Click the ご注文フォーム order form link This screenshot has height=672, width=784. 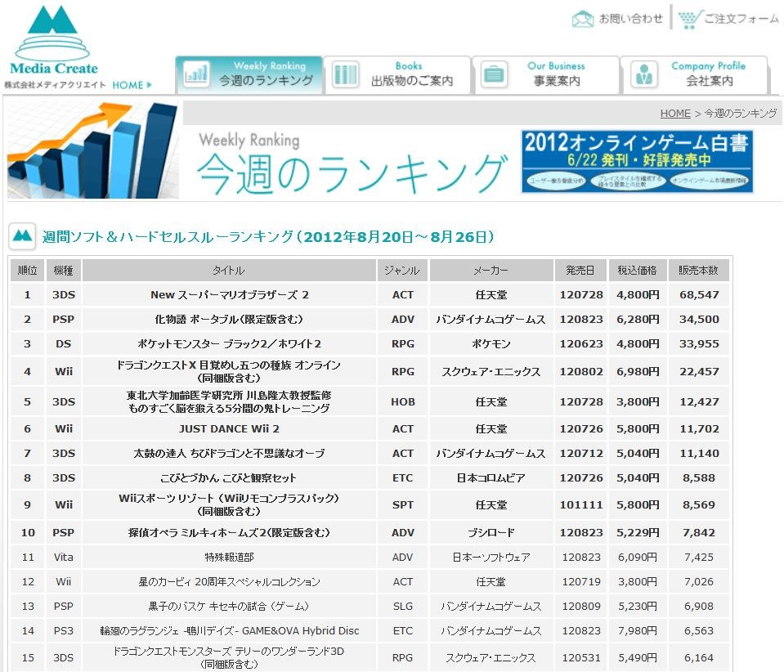click(741, 19)
